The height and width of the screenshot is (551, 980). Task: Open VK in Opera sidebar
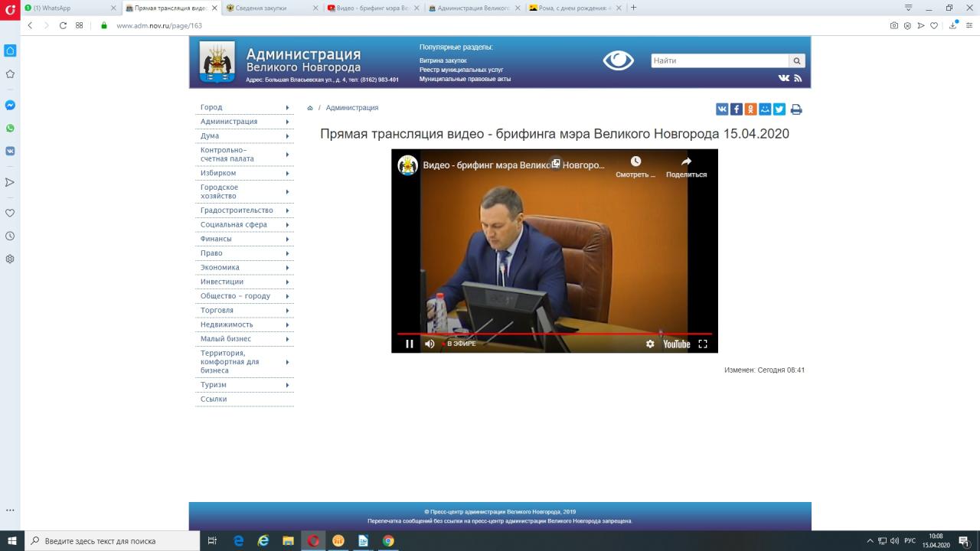10,151
